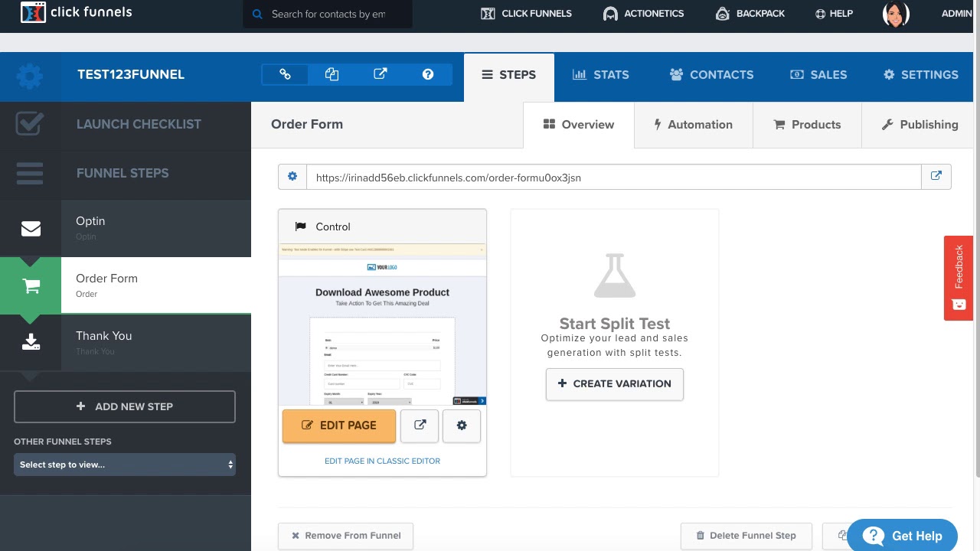This screenshot has height=551, width=980.
Task: Open Click Funnels top menu
Action: coord(526,13)
